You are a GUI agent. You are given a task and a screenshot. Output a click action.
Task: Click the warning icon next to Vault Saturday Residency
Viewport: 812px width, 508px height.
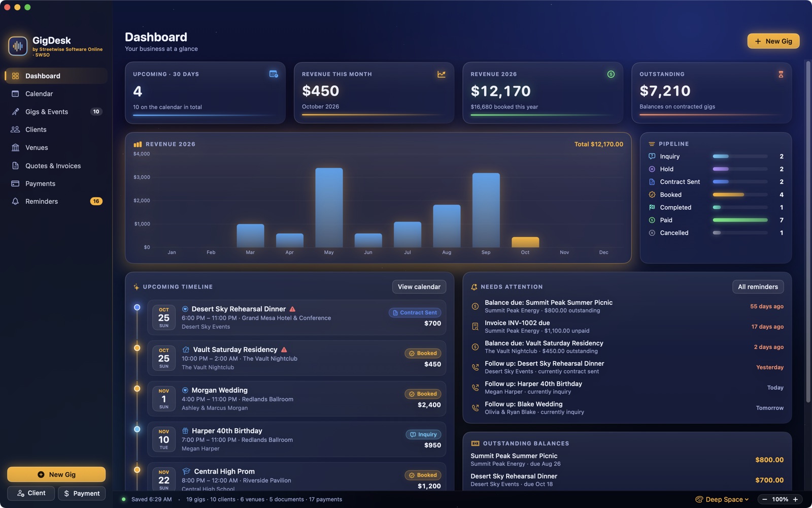pyautogui.click(x=284, y=350)
